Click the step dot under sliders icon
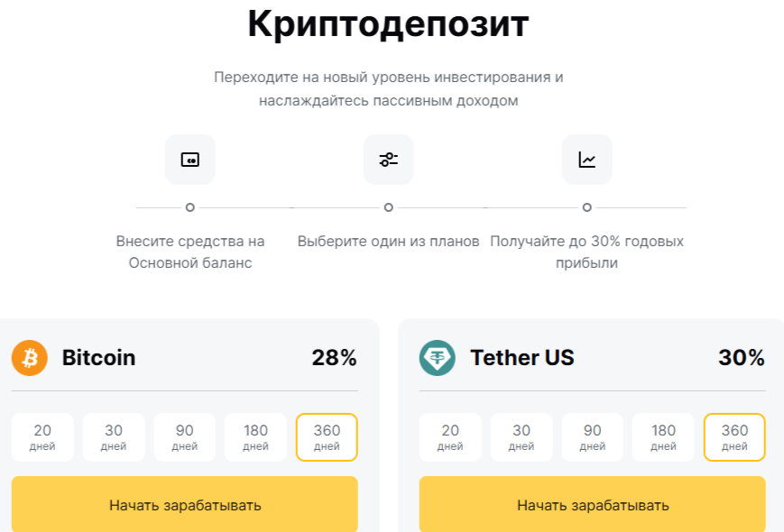This screenshot has width=784, height=532. (389, 207)
